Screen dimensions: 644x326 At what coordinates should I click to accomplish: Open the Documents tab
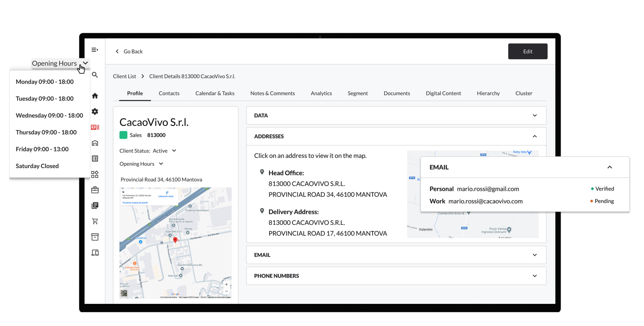397,93
